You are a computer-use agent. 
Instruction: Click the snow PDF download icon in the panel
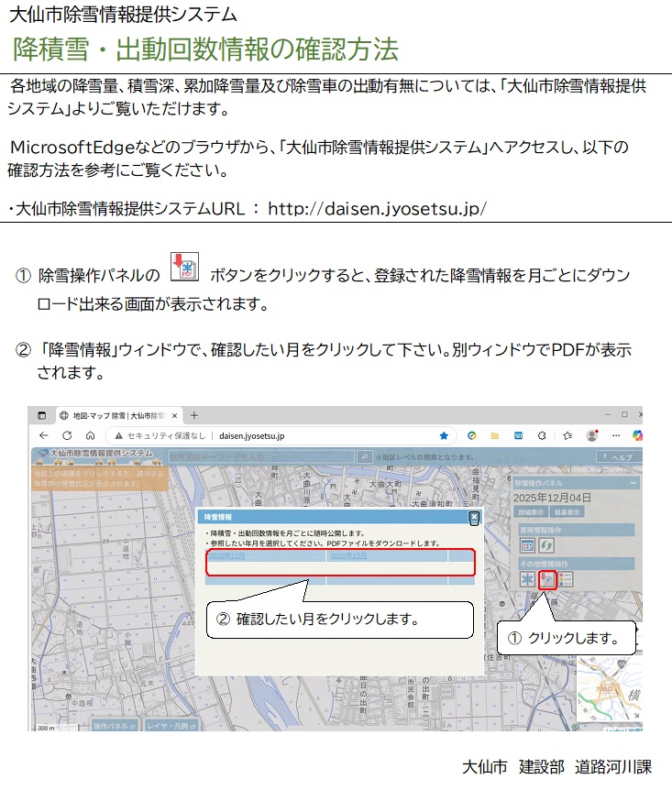[x=546, y=579]
